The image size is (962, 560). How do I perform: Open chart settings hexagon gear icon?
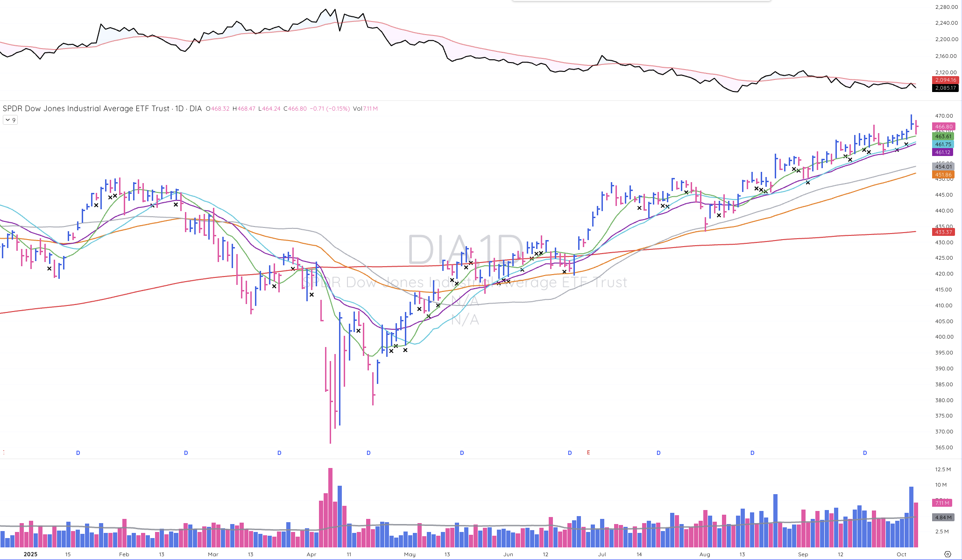[948, 554]
